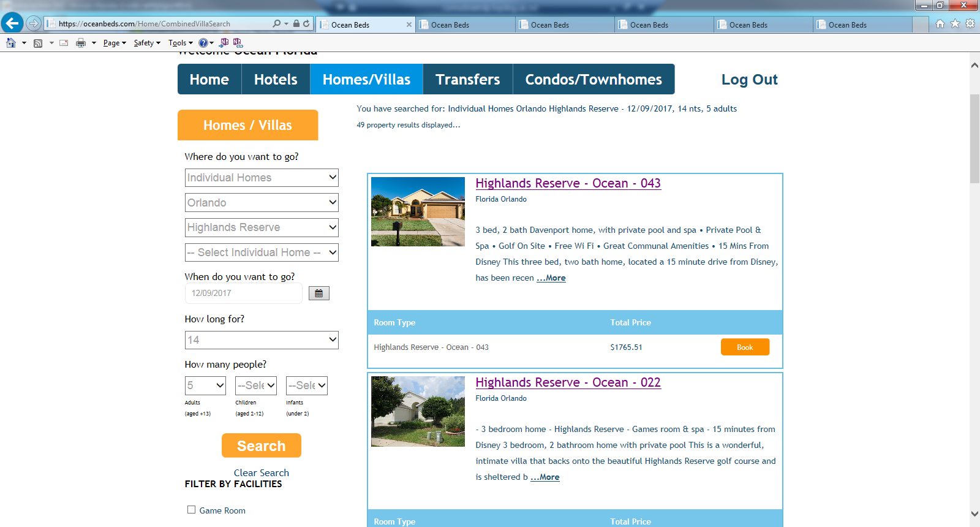
Task: Open the Orlando location dropdown
Action: click(x=262, y=203)
